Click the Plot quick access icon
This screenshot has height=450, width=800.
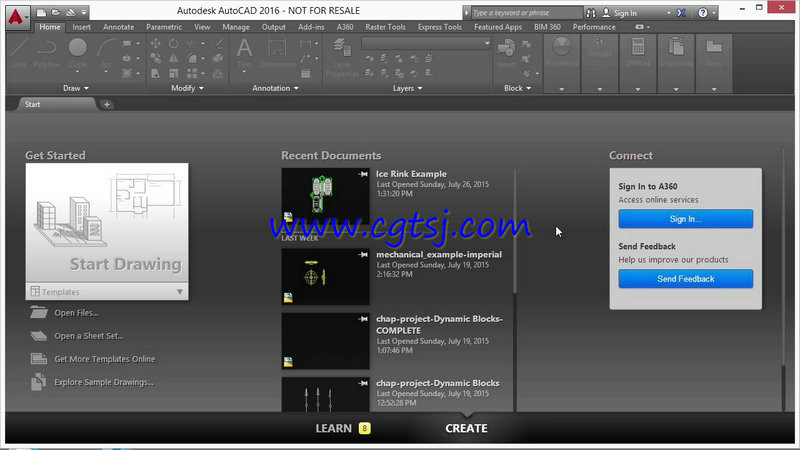coord(71,12)
